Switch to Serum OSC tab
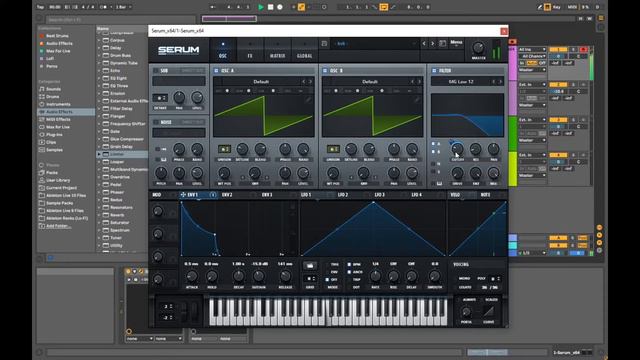This screenshot has width=640, height=360. pos(223,50)
